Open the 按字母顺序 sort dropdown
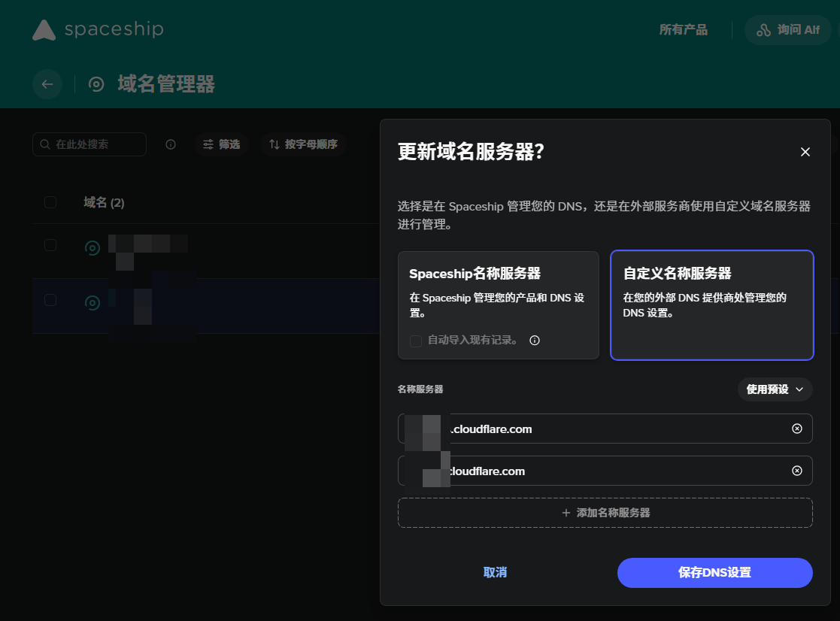This screenshot has height=621, width=840. click(x=304, y=144)
